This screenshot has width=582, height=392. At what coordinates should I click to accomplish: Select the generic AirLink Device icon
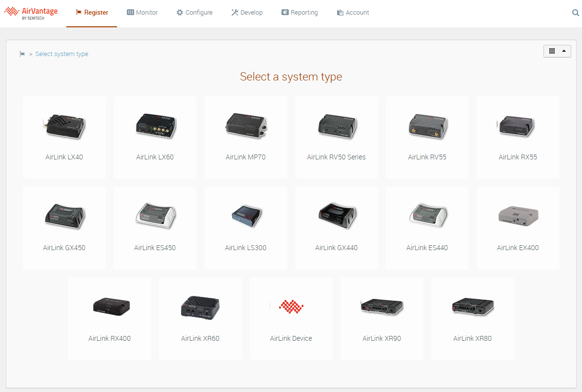291,306
